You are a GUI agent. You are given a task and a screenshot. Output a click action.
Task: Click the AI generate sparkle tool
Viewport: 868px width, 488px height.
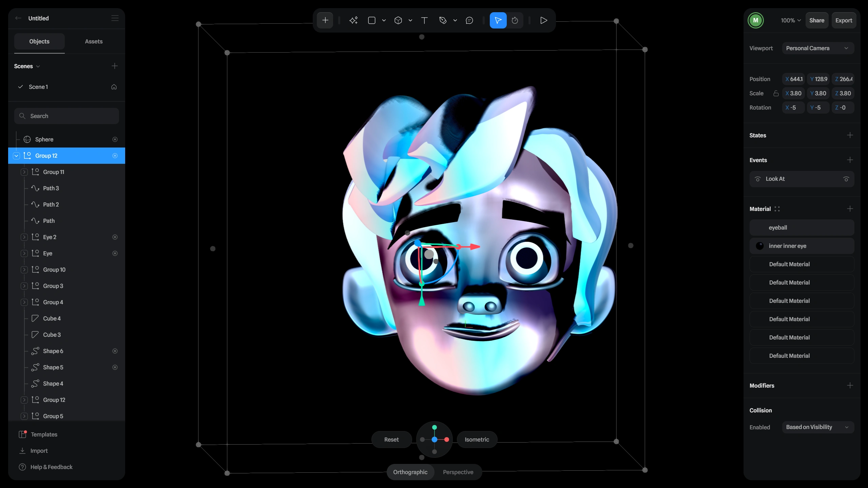click(353, 20)
